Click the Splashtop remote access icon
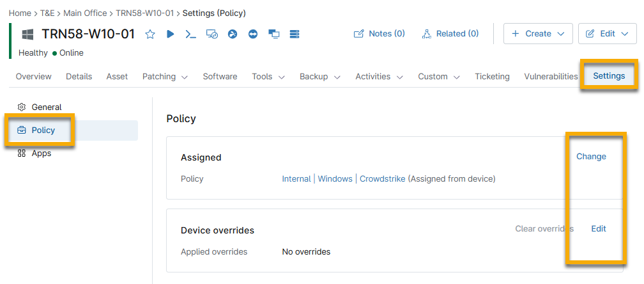The width and height of the screenshot is (644, 284). [233, 34]
